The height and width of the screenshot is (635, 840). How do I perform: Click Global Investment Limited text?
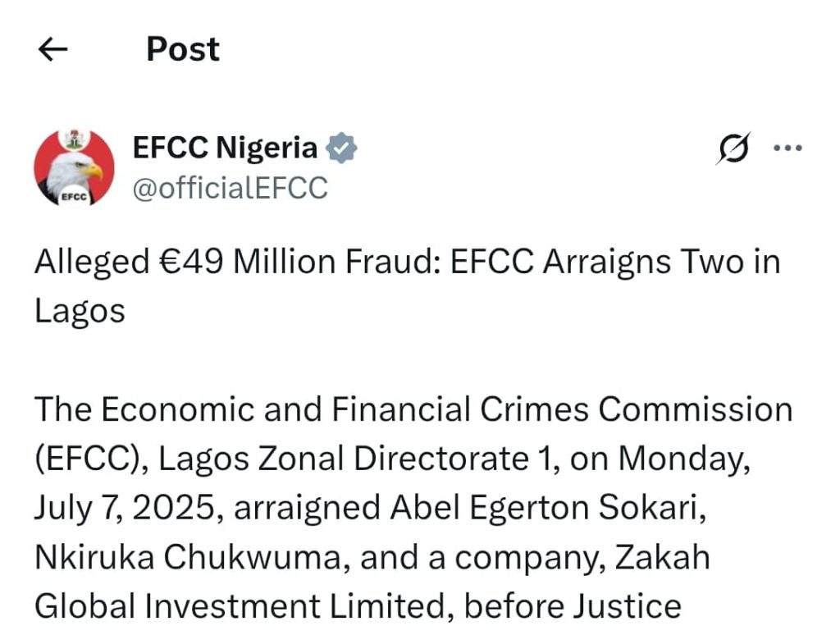[x=240, y=606]
